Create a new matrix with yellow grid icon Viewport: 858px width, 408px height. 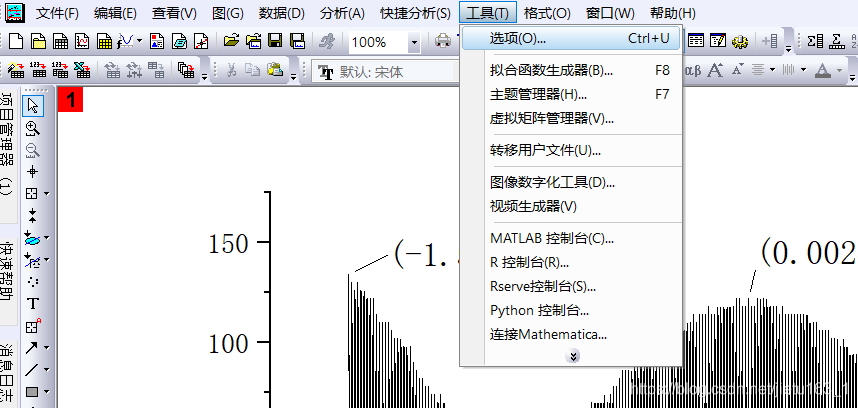pyautogui.click(x=104, y=41)
